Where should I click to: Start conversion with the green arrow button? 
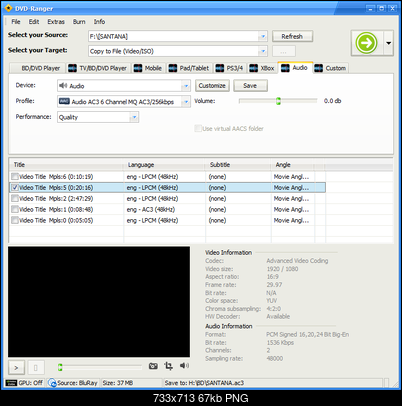click(367, 43)
